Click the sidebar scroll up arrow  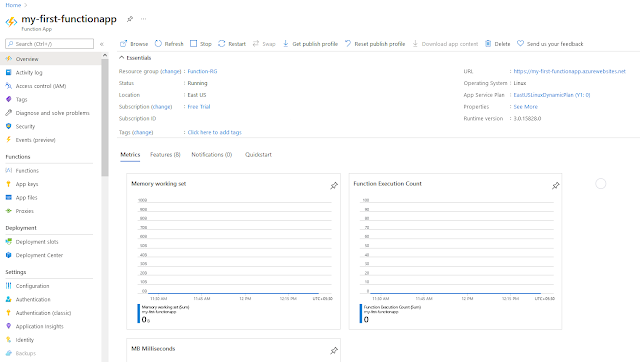tap(105, 55)
